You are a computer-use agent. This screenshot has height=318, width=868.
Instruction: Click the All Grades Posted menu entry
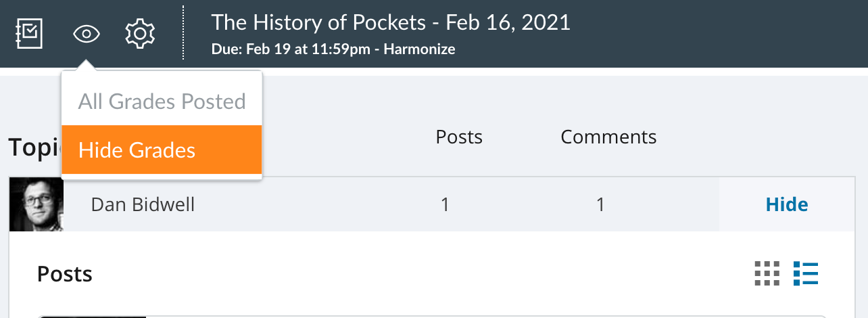161,101
